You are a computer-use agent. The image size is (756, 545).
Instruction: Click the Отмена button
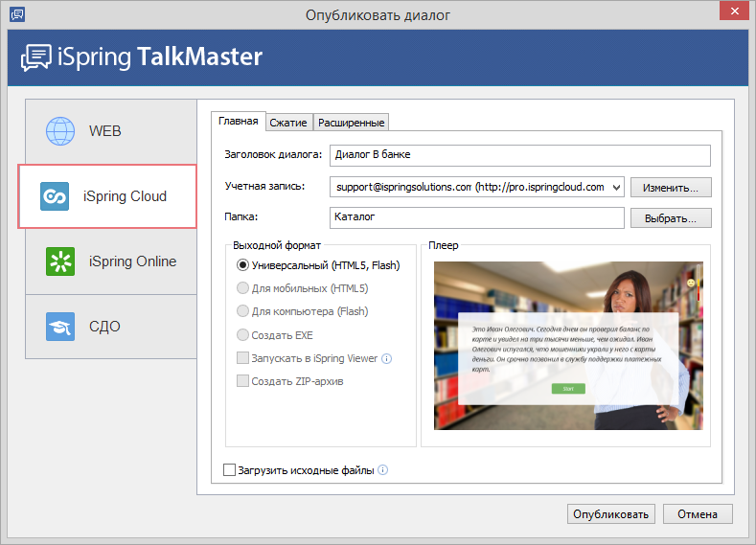[698, 514]
